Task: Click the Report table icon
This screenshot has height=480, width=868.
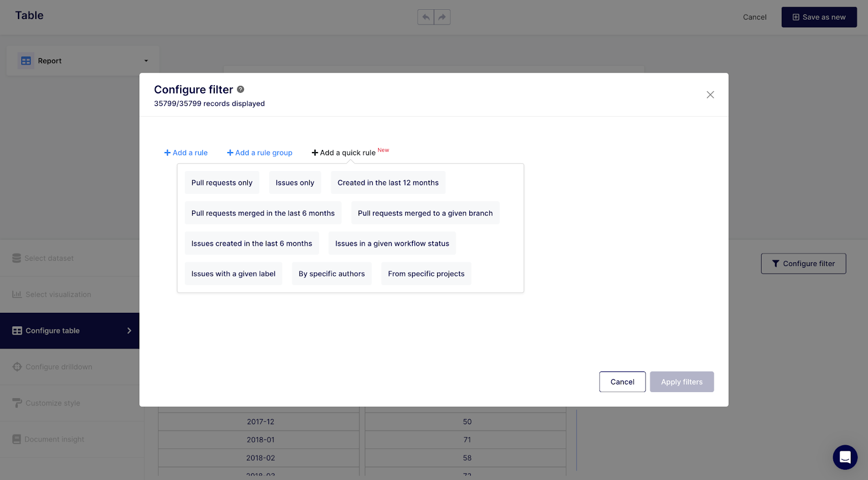Action: [x=26, y=61]
